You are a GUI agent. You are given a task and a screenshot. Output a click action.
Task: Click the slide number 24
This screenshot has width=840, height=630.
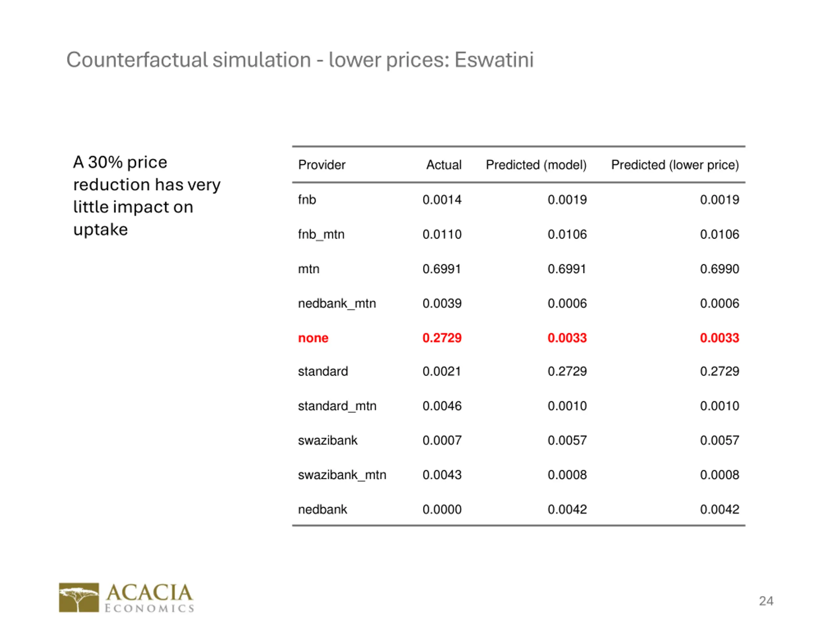pyautogui.click(x=766, y=601)
